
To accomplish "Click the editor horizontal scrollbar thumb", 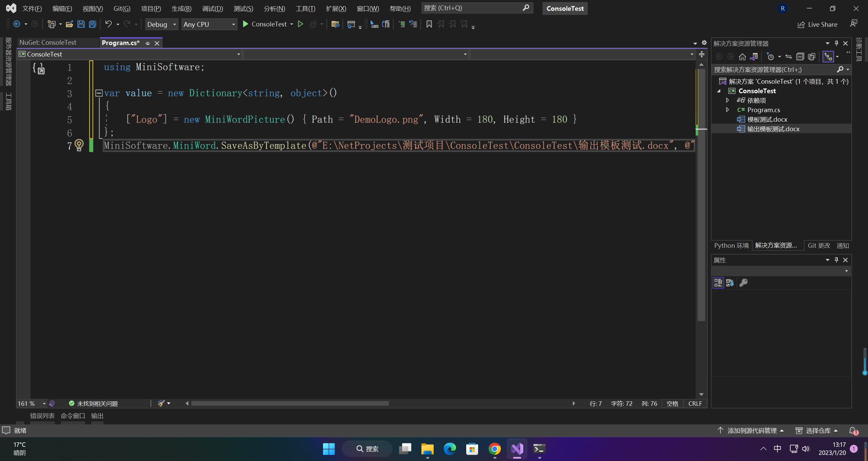I will click(290, 403).
